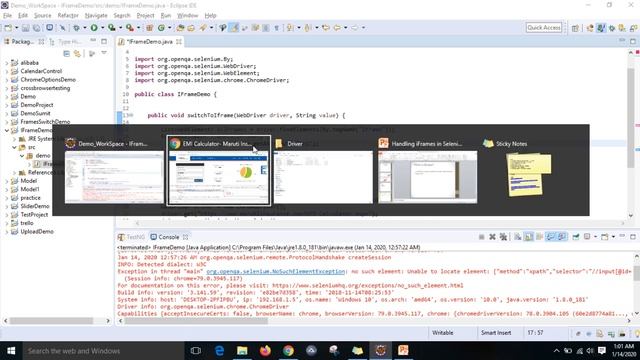Open the Run button dropdown arrow
640x360 pixels.
102,28
